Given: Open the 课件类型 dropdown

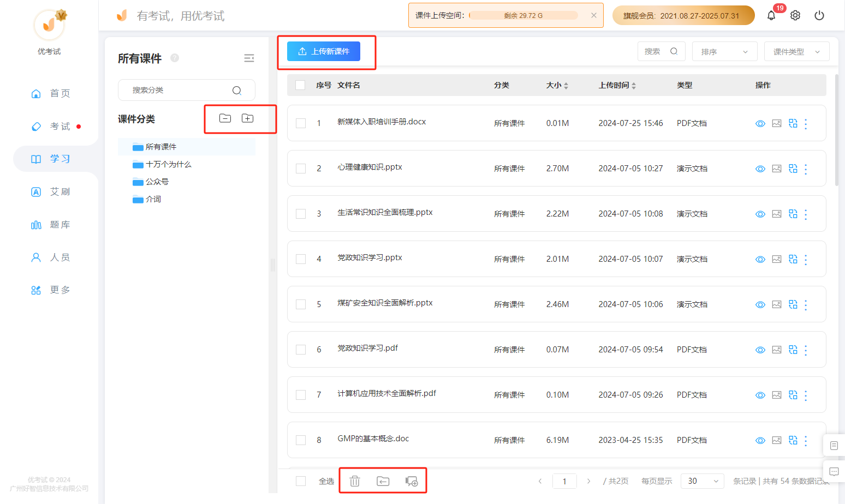Looking at the screenshot, I should (796, 51).
